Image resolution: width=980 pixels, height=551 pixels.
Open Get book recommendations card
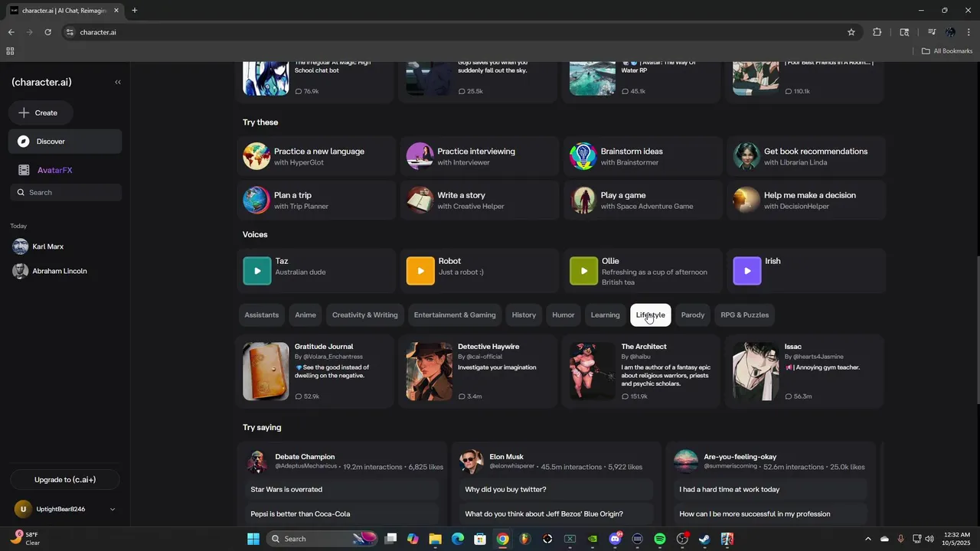pos(806,156)
